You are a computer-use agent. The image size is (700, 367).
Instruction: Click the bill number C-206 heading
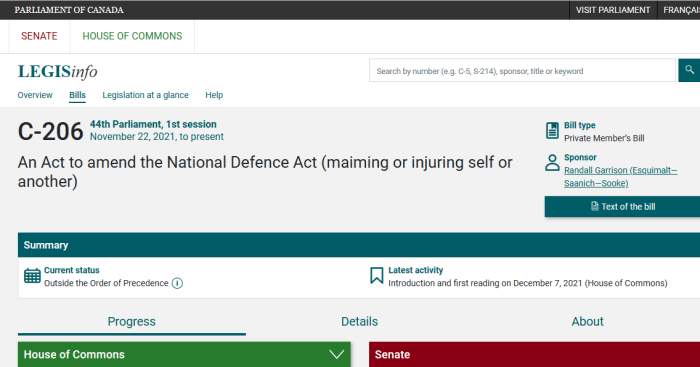point(50,132)
